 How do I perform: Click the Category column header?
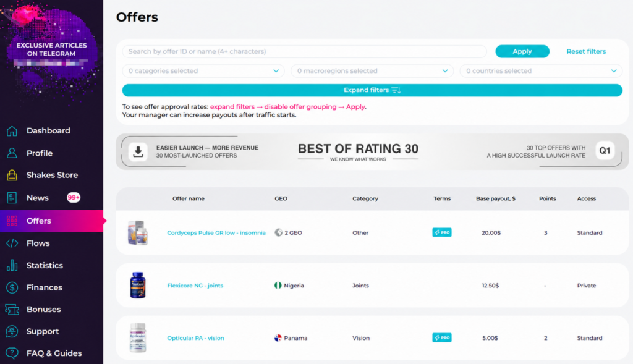tap(365, 198)
